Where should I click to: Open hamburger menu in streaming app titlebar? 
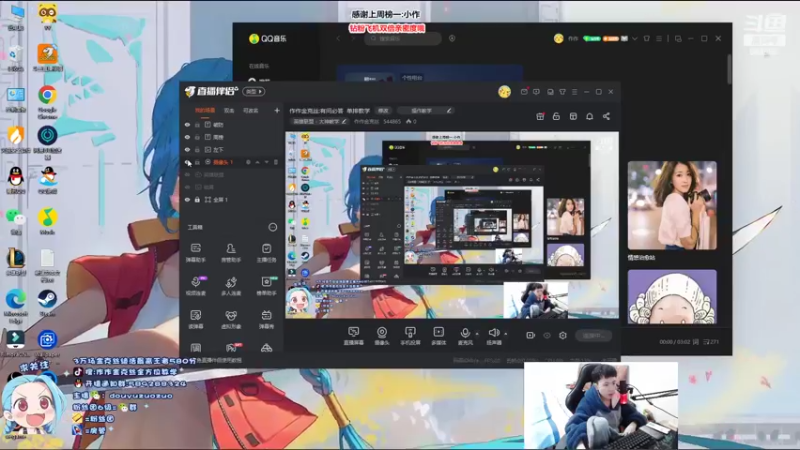click(574, 92)
